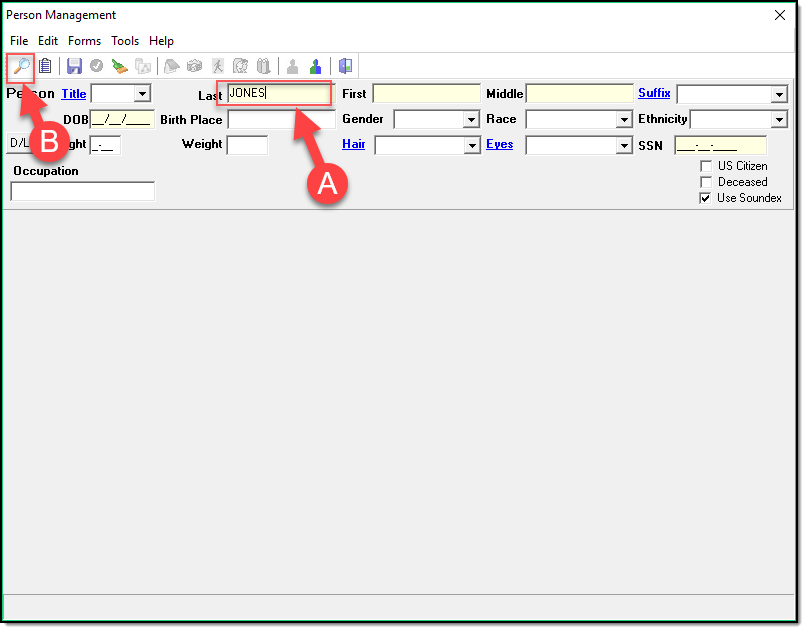Click the Suffix link label

pyautogui.click(x=654, y=93)
